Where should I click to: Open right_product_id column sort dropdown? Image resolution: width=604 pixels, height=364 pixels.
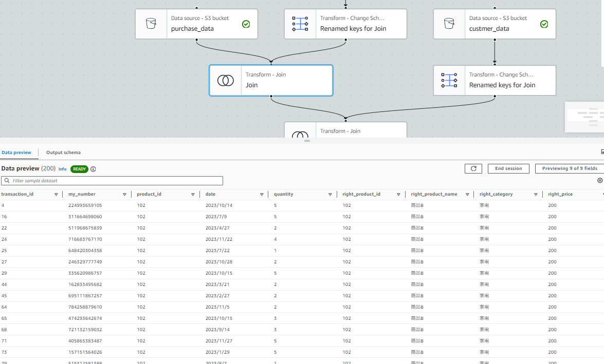399,194
